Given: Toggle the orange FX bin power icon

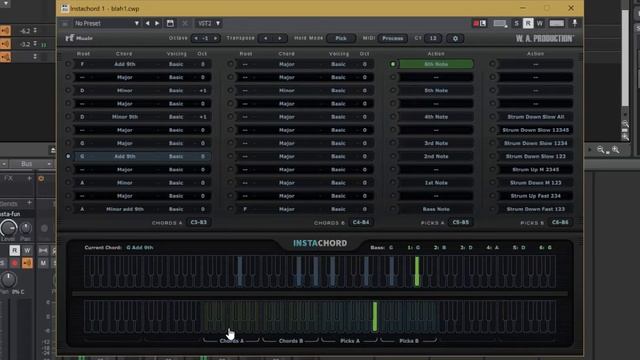Looking at the screenshot, I should tap(41, 179).
